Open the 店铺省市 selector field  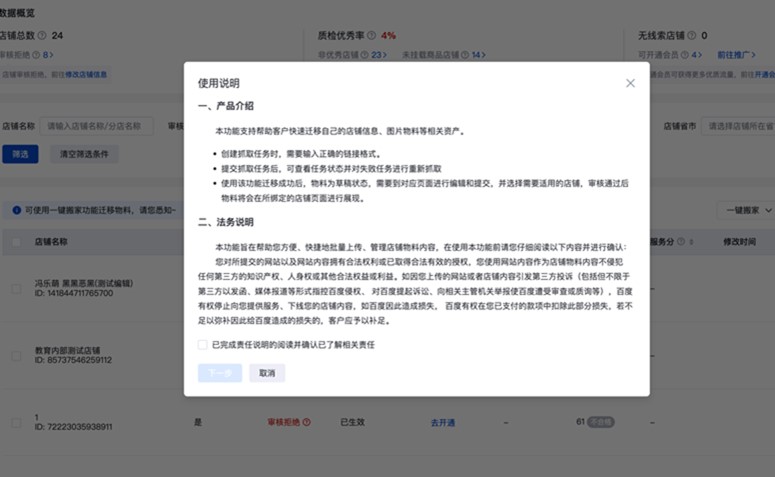(736, 126)
